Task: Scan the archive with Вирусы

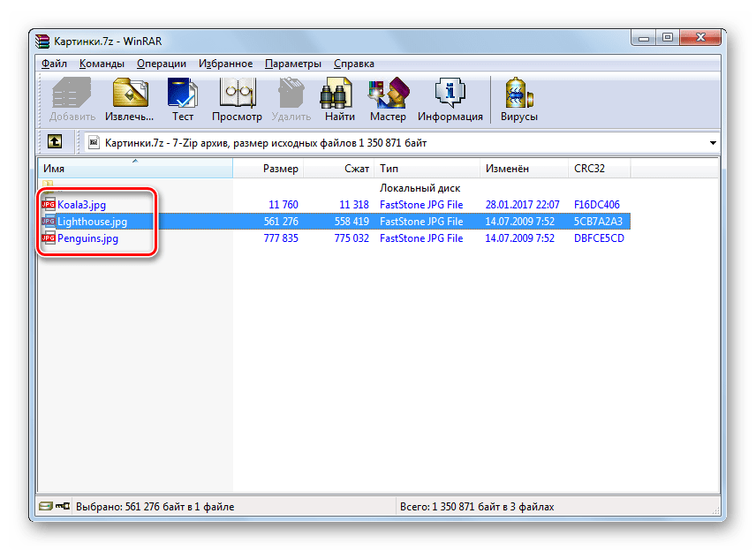Action: pyautogui.click(x=518, y=99)
